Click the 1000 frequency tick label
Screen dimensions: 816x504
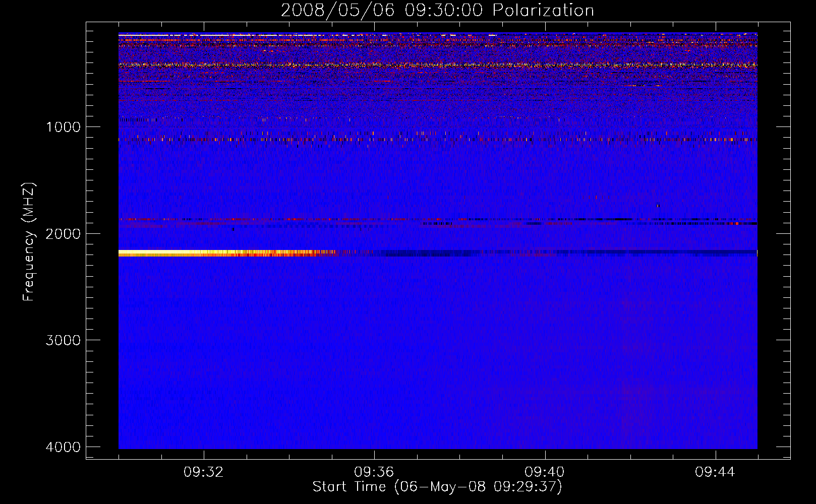(64, 127)
